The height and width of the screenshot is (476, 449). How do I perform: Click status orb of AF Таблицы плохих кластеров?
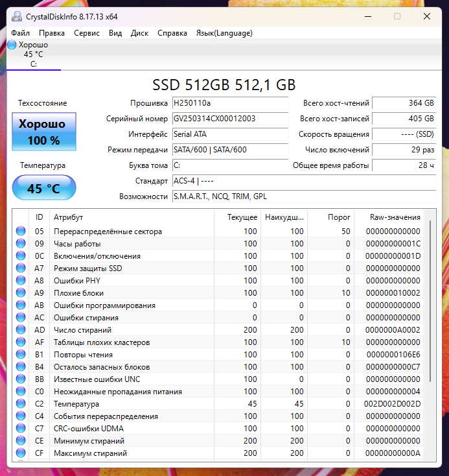[x=21, y=342]
